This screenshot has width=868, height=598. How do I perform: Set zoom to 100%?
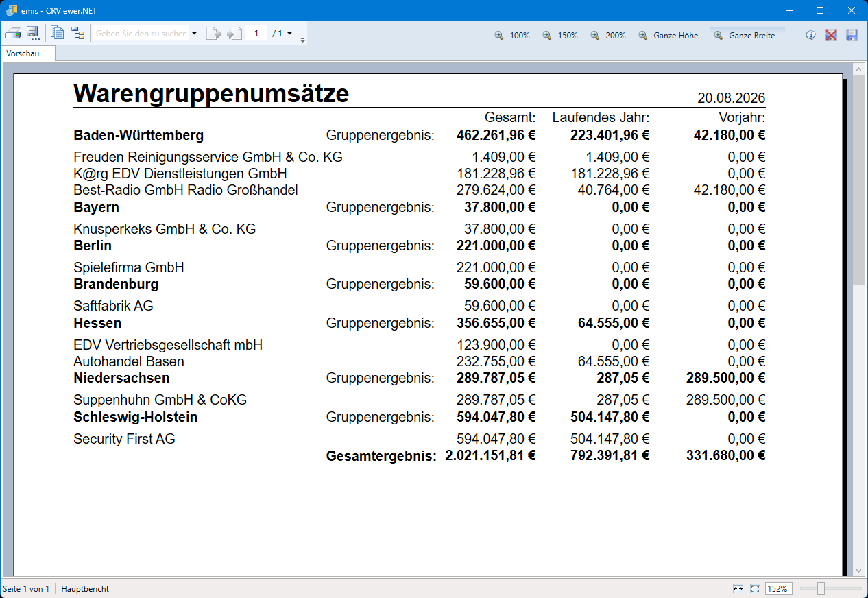pyautogui.click(x=512, y=35)
